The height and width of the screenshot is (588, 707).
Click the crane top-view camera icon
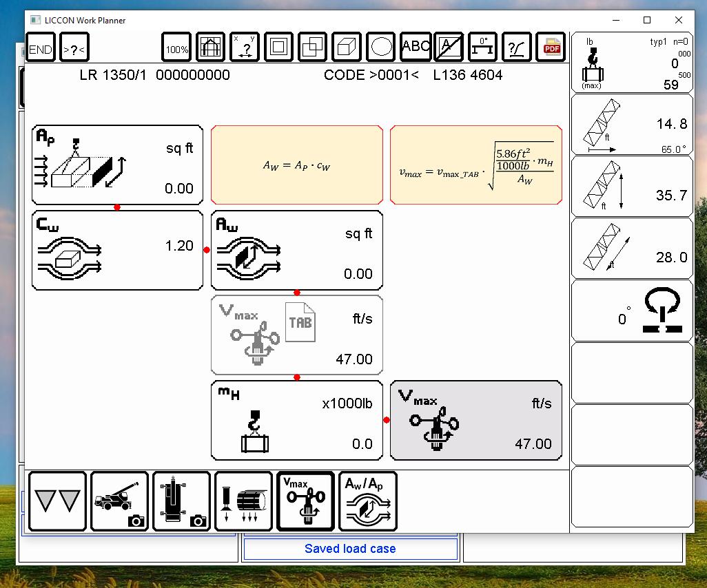[182, 501]
